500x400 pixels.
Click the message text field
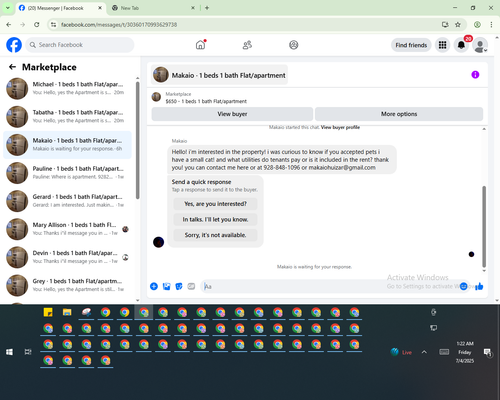pos(330,286)
